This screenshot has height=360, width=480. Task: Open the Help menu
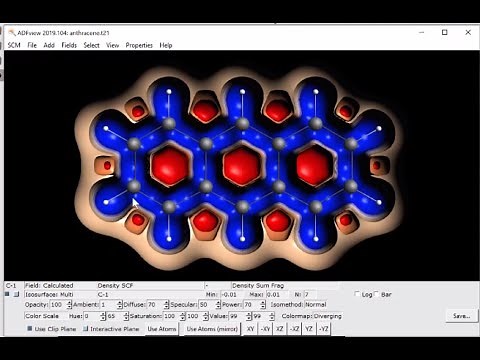coord(166,45)
